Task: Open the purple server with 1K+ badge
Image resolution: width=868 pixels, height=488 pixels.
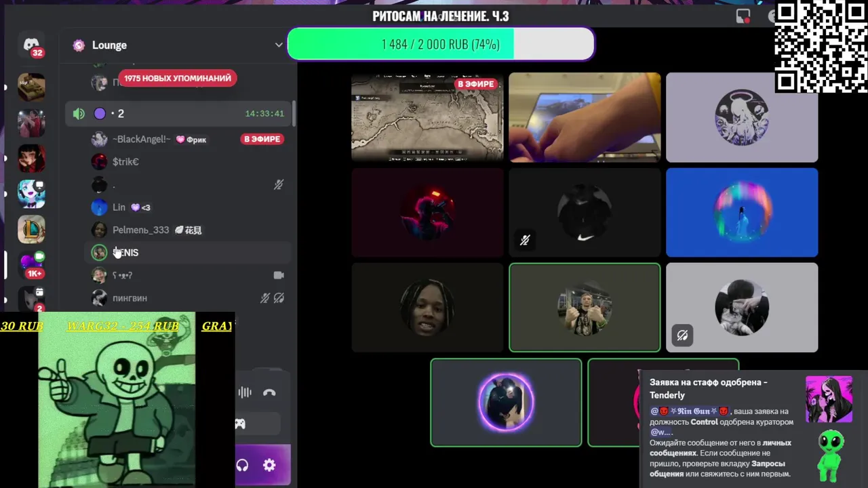Action: click(31, 265)
